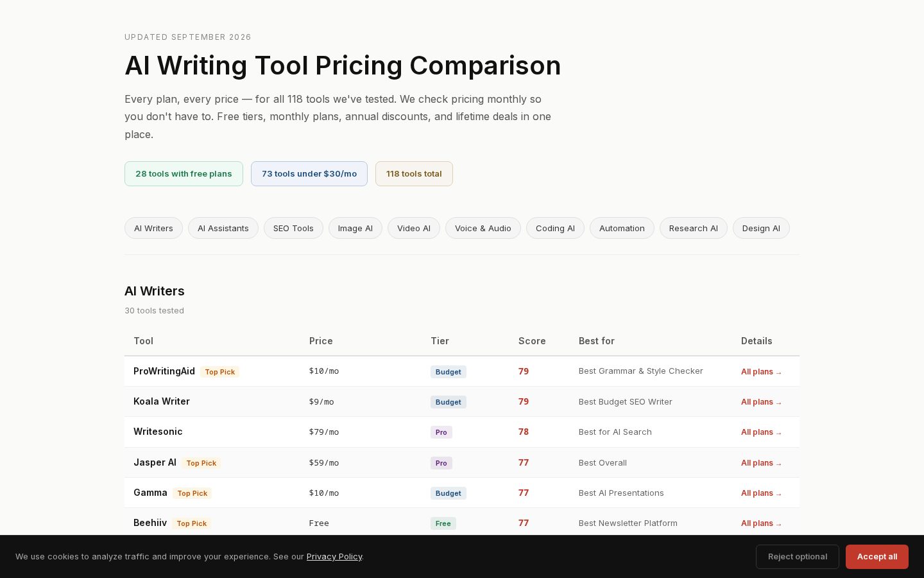Click the page title AI Writing Tool Pricing Comparison
The image size is (924, 578).
click(x=343, y=66)
